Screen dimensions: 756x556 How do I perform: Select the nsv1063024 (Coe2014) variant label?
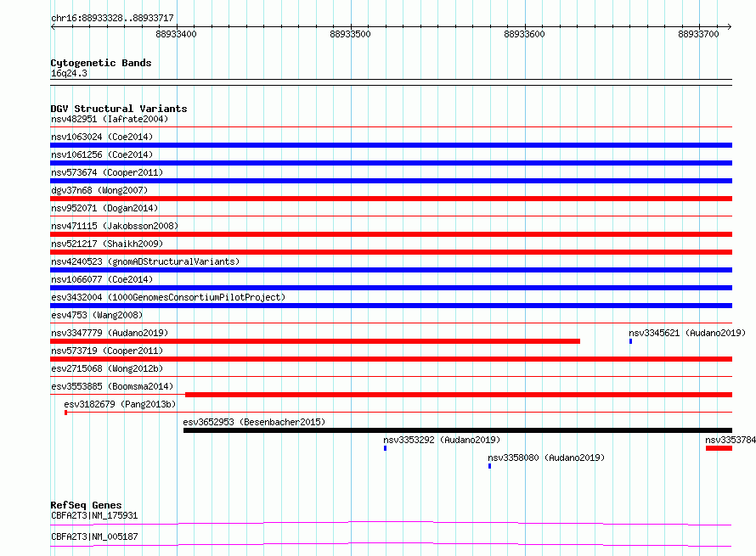(x=102, y=137)
